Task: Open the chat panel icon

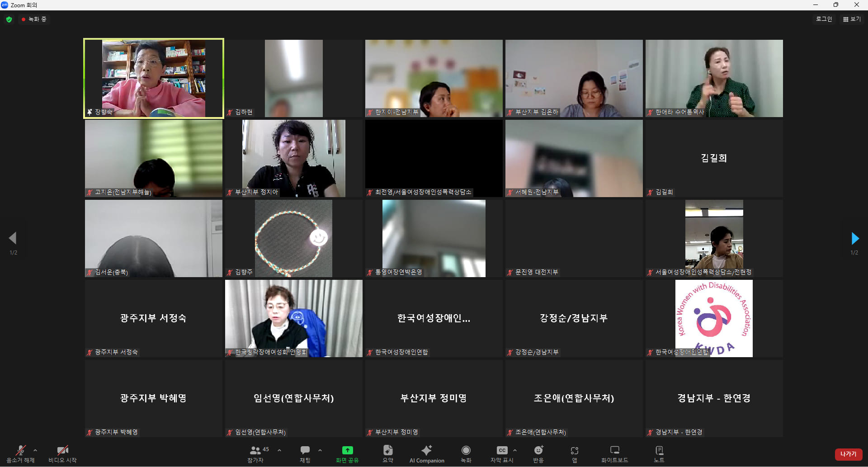Action: tap(305, 454)
